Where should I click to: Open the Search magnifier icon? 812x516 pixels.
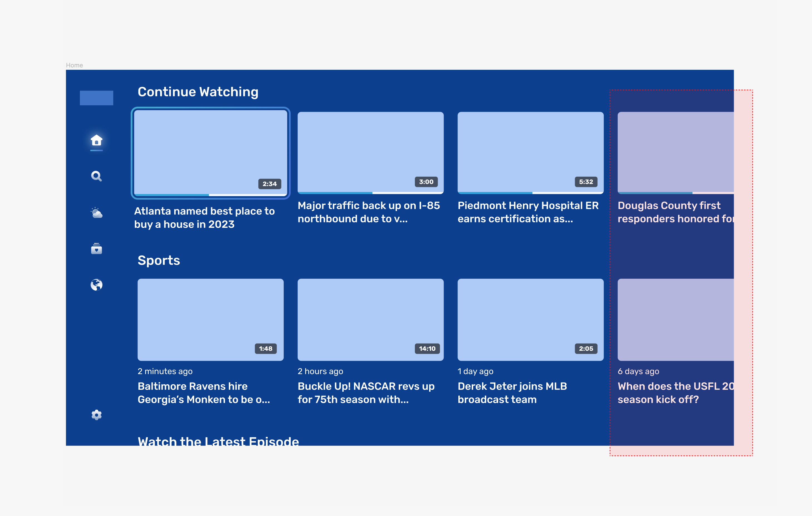[96, 176]
